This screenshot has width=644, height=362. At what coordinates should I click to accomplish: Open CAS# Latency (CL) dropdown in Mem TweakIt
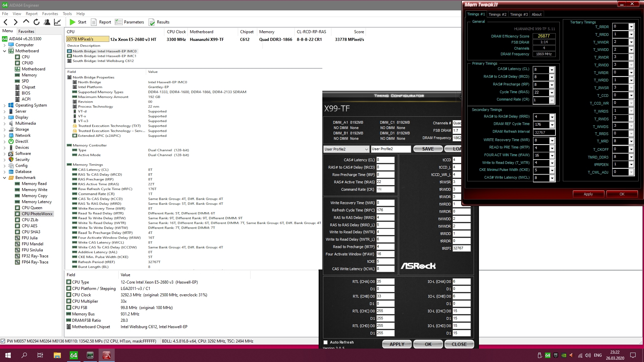pyautogui.click(x=551, y=70)
